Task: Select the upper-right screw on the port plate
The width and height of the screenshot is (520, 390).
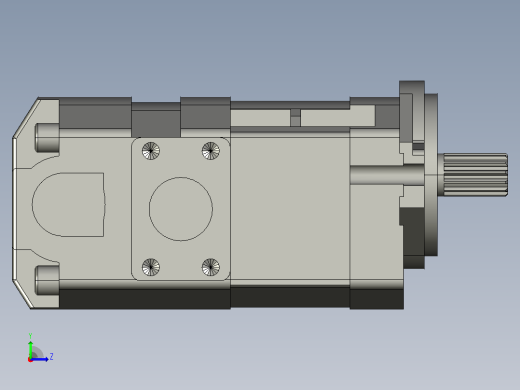Action: pos(211,151)
